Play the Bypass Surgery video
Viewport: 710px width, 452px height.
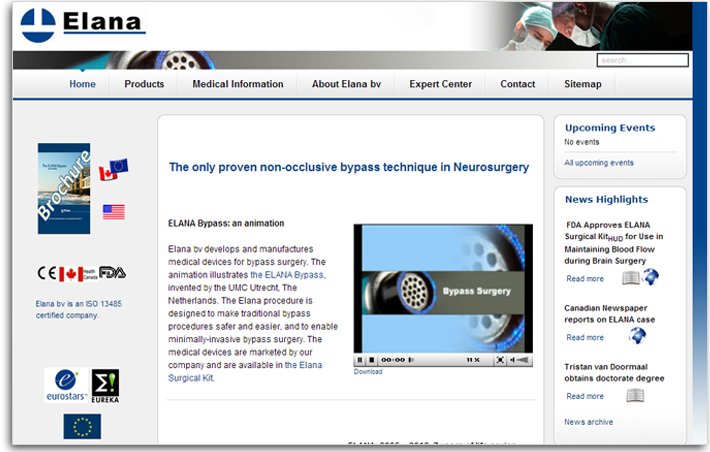(x=443, y=289)
